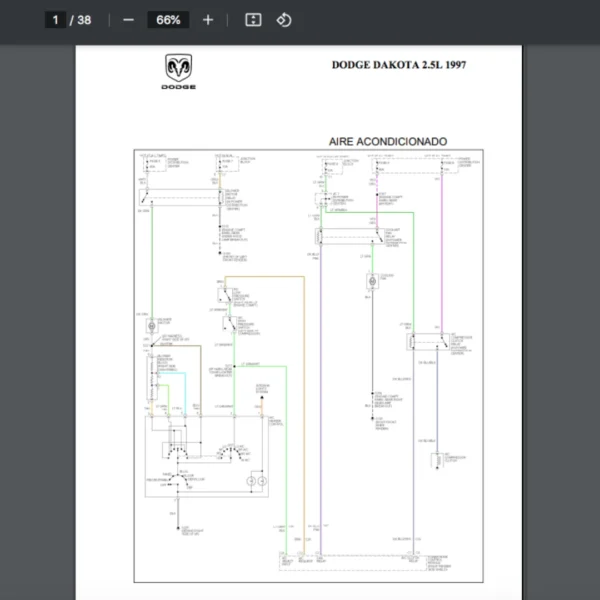The width and height of the screenshot is (600, 600).
Task: Click the total page count 38
Action: point(84,20)
